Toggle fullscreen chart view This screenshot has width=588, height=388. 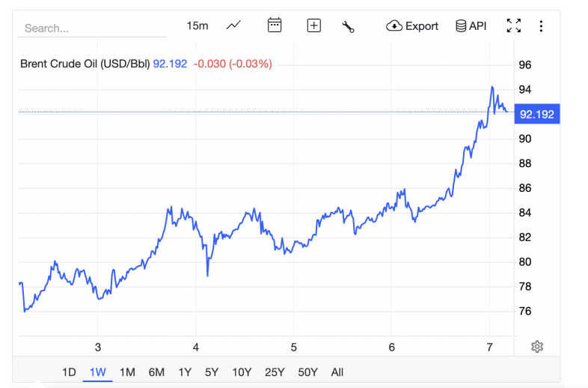[514, 26]
